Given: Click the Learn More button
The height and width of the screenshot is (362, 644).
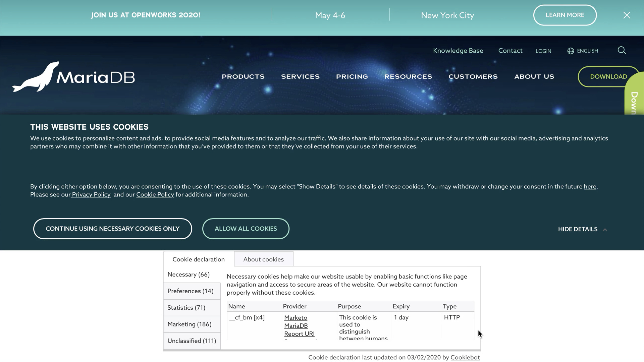Looking at the screenshot, I should click(x=565, y=15).
